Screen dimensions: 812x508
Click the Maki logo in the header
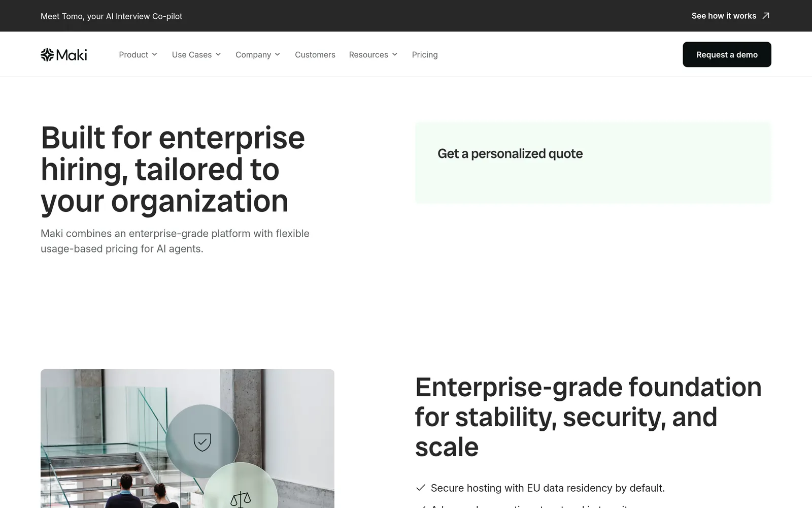point(64,55)
